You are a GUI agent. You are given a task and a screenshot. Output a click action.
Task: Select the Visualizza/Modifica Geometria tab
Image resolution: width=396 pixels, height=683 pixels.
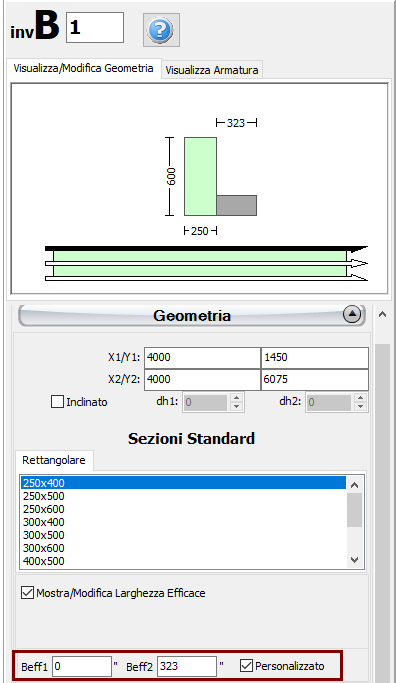pos(84,68)
